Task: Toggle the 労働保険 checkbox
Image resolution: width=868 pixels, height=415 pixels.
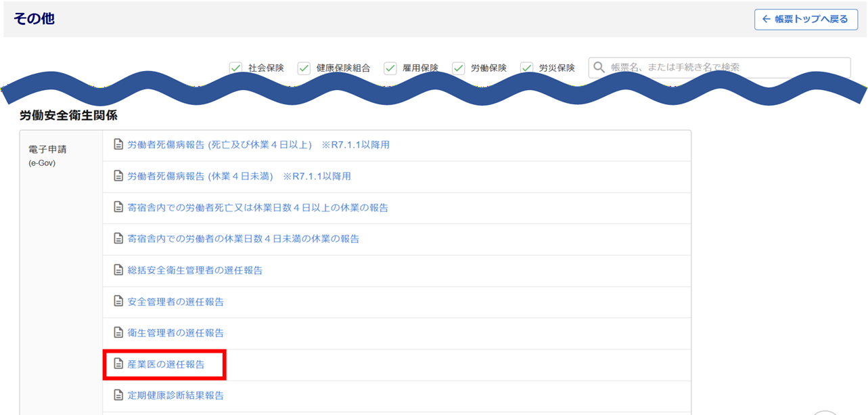Action: tap(458, 68)
